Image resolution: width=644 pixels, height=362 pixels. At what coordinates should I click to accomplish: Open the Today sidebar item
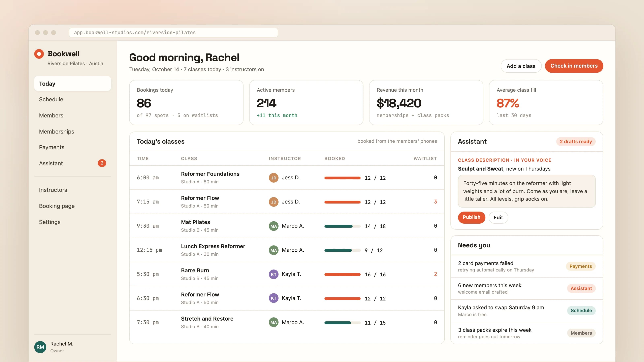[x=72, y=83]
